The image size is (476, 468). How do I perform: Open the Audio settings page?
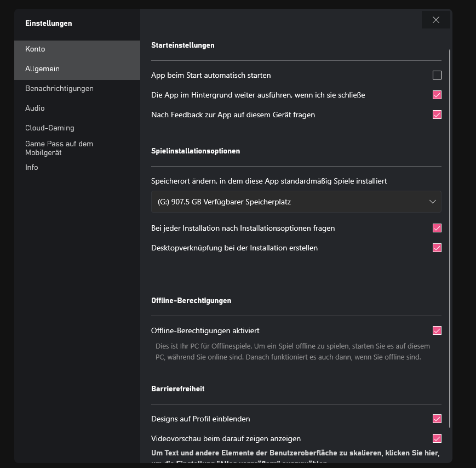(35, 108)
